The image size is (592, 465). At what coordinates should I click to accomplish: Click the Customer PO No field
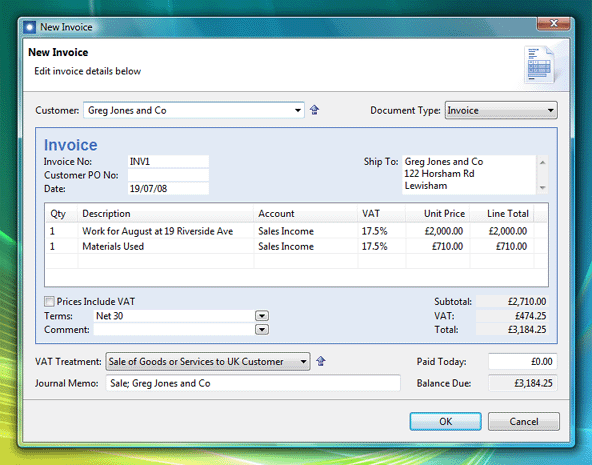(168, 175)
